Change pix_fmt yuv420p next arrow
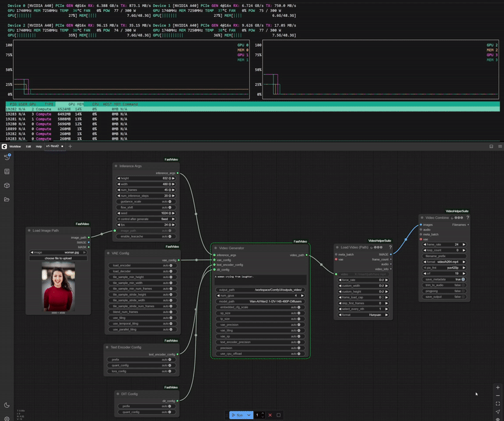The image size is (504, 421). [x=464, y=268]
